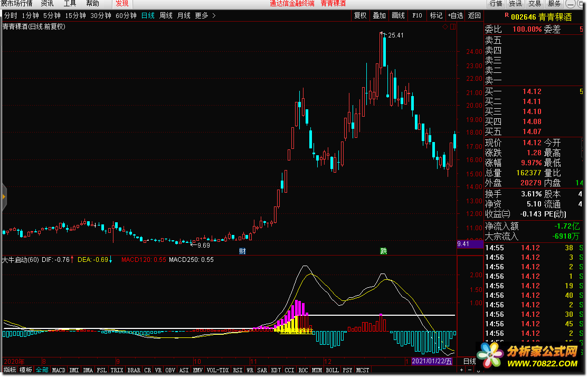Click the 返回 back button

pos(475,15)
